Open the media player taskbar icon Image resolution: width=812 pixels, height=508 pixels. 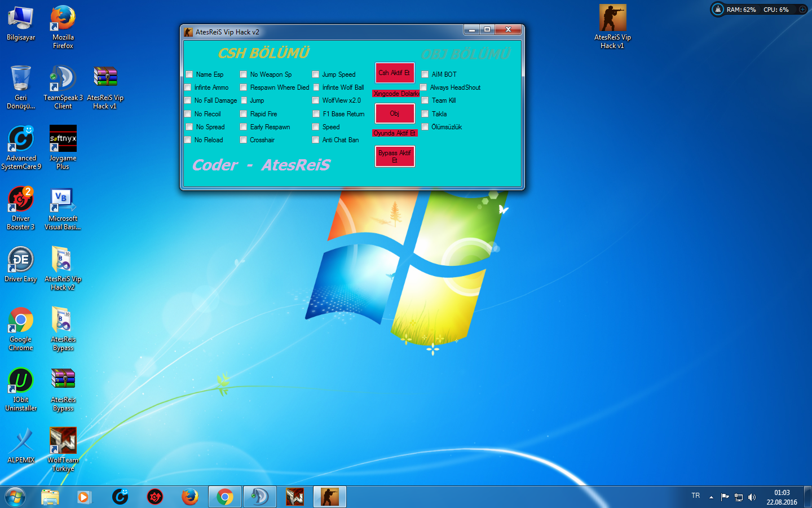[85, 497]
